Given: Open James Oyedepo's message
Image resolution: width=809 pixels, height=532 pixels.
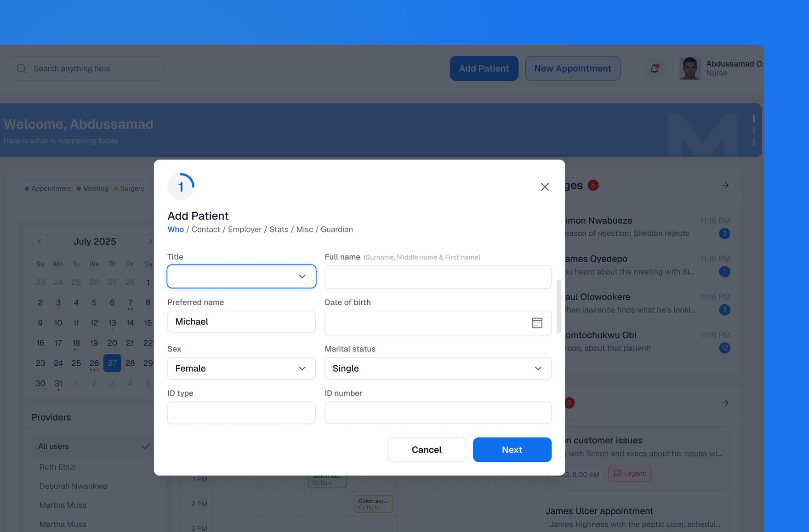Looking at the screenshot, I should pos(647,265).
